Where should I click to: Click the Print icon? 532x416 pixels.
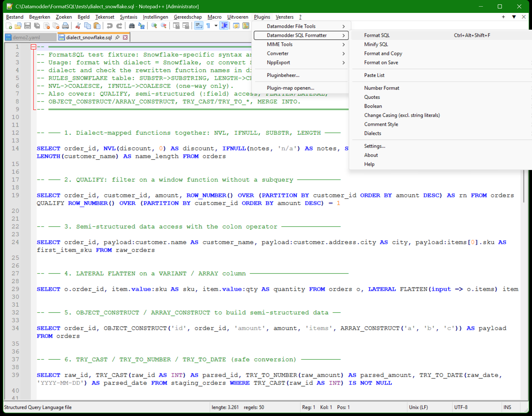65,26
